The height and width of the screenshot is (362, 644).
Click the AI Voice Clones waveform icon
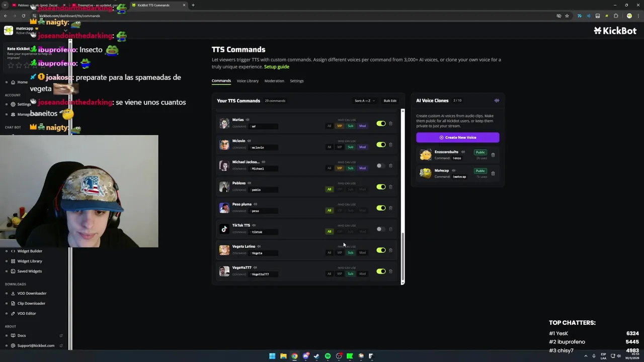point(497,101)
